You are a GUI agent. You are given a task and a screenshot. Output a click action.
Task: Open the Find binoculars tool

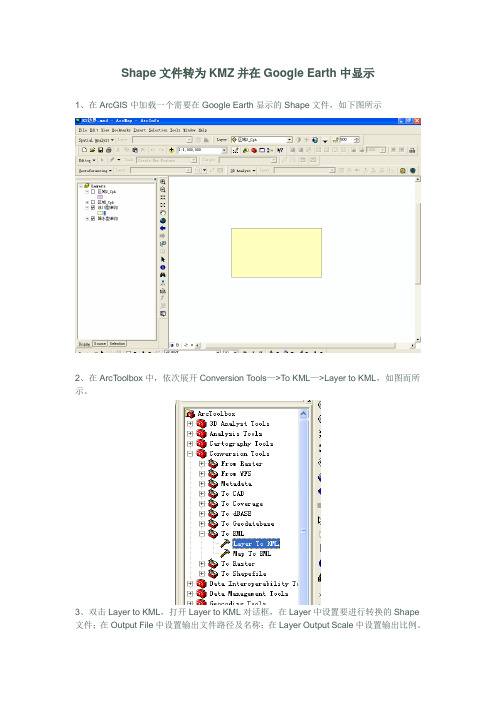click(163, 275)
